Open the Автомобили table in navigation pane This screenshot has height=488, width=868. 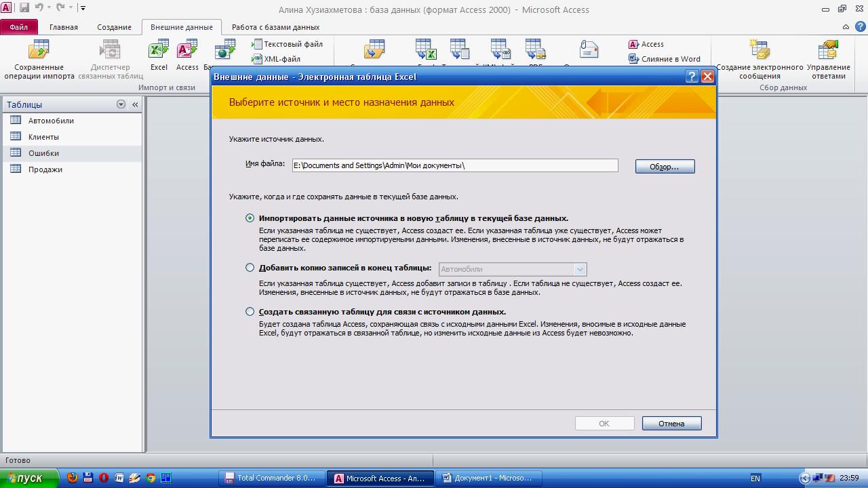coord(72,121)
